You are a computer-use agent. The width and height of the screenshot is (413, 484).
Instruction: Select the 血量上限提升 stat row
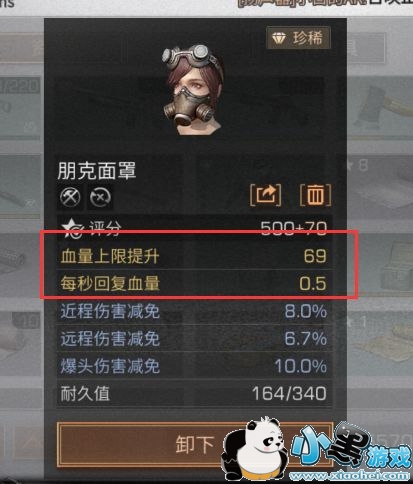pos(194,256)
